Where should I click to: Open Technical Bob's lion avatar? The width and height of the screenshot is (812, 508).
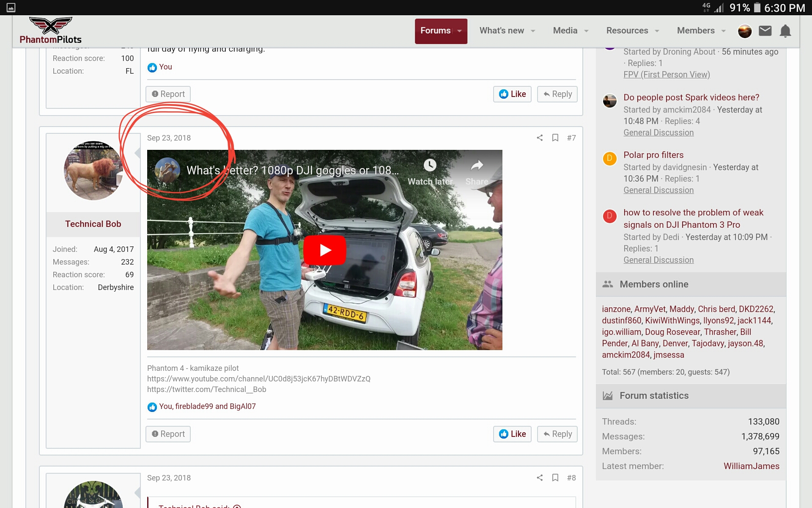[93, 171]
